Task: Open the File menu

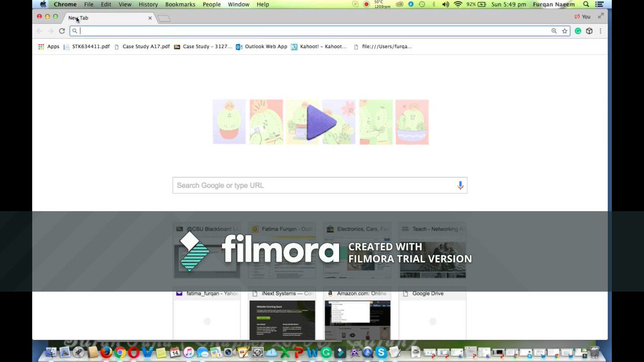Action: pyautogui.click(x=89, y=4)
